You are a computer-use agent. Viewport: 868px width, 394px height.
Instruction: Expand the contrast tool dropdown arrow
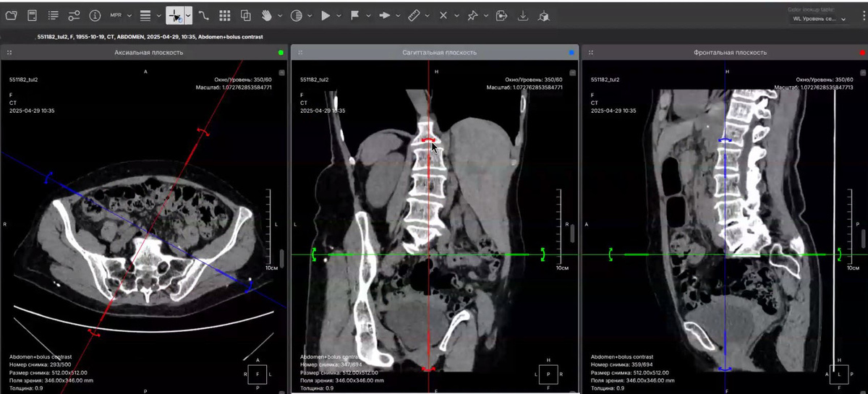[x=310, y=15]
